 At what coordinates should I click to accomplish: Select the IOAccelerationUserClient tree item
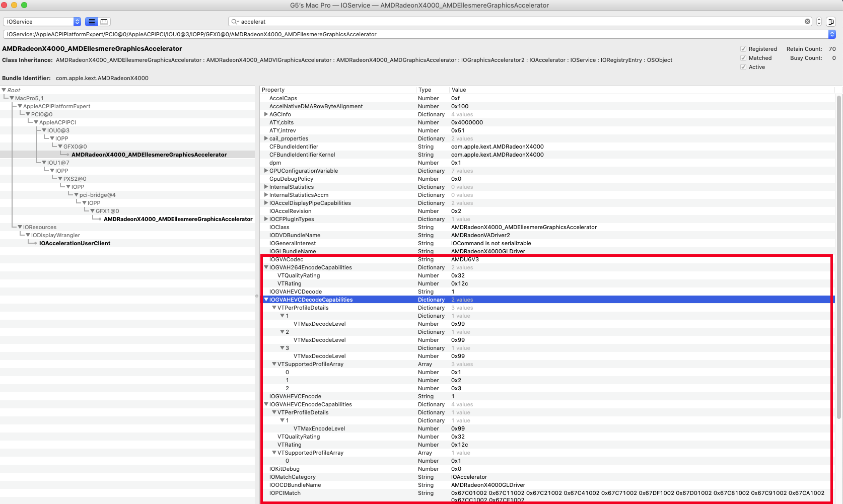point(75,243)
